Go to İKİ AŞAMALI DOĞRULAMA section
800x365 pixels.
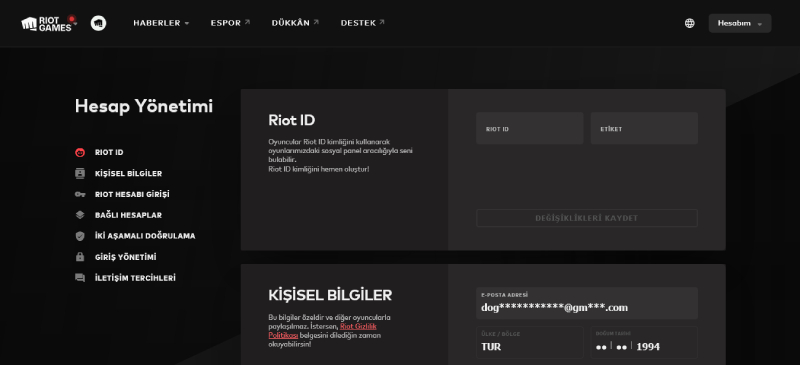(145, 236)
